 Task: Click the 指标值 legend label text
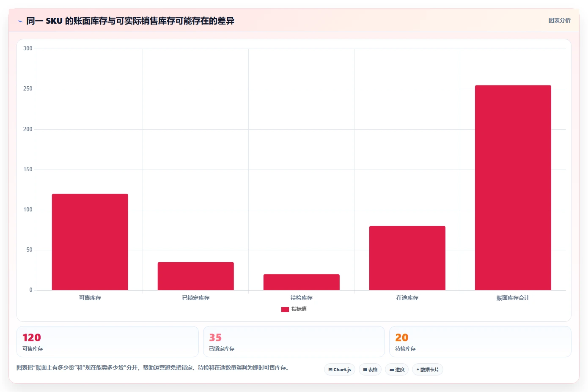(x=299, y=309)
